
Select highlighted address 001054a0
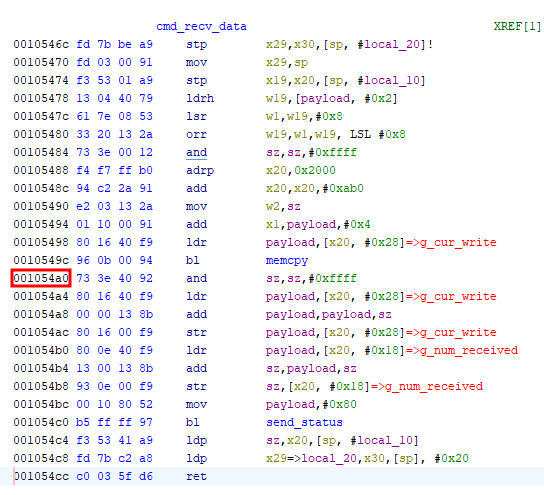(x=41, y=278)
